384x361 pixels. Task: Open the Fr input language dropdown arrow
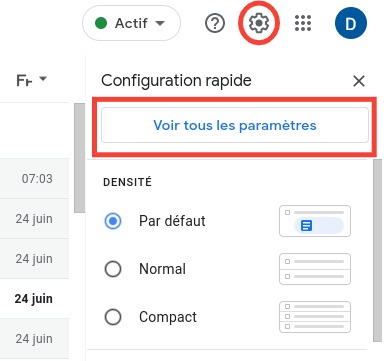(43, 79)
